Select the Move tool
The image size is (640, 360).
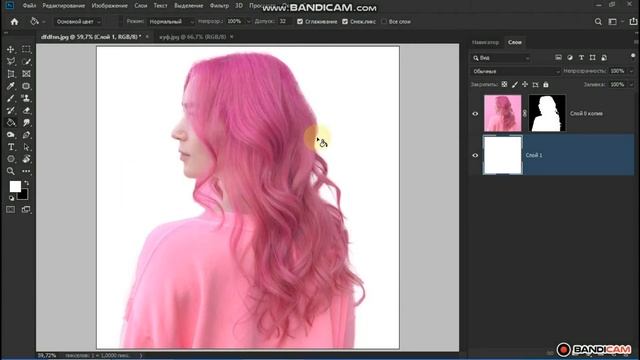click(11, 49)
